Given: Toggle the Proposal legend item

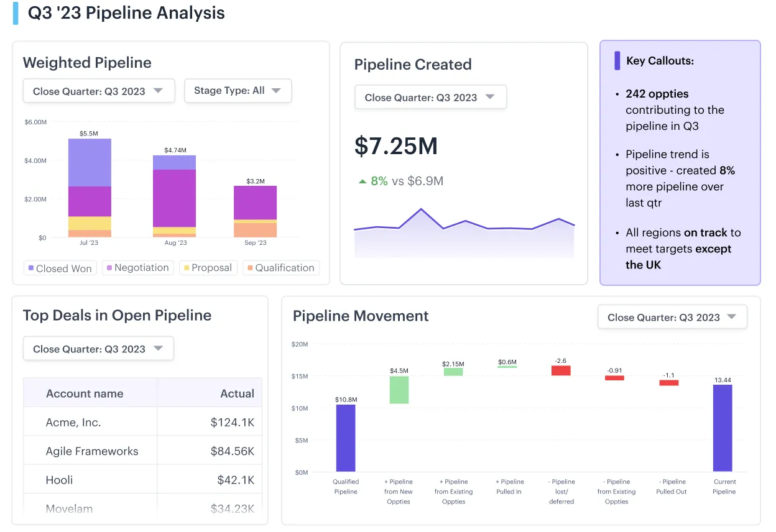Looking at the screenshot, I should (x=208, y=267).
